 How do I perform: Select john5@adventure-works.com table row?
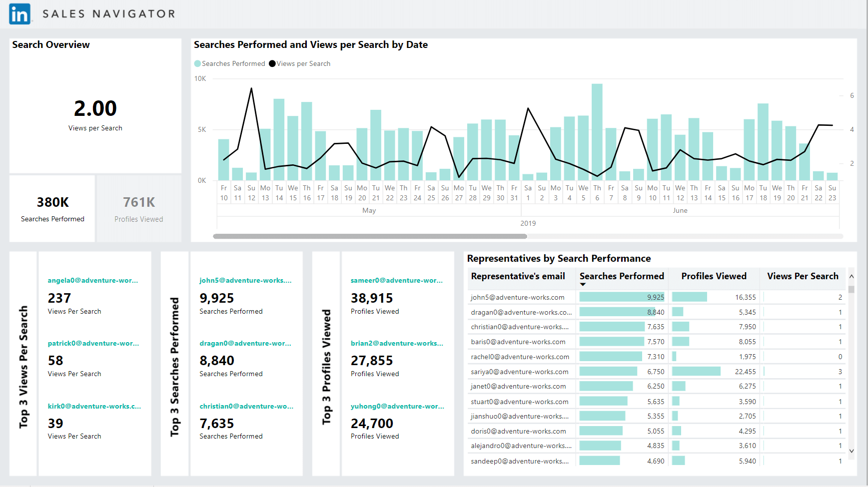coord(657,297)
